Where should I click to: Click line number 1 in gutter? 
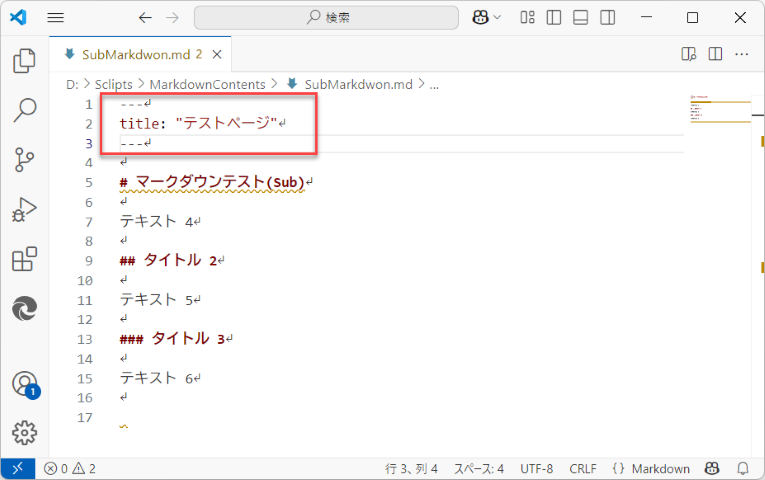click(x=89, y=104)
